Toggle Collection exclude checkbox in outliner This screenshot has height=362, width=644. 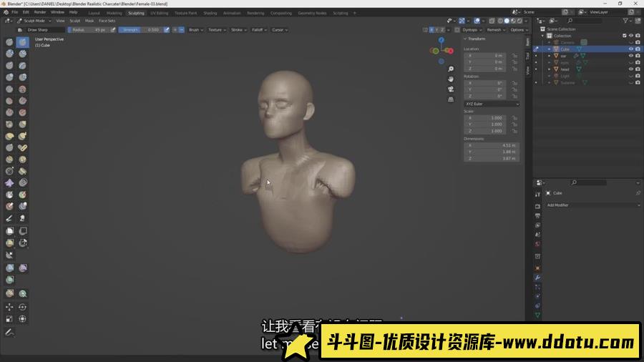[625, 36]
